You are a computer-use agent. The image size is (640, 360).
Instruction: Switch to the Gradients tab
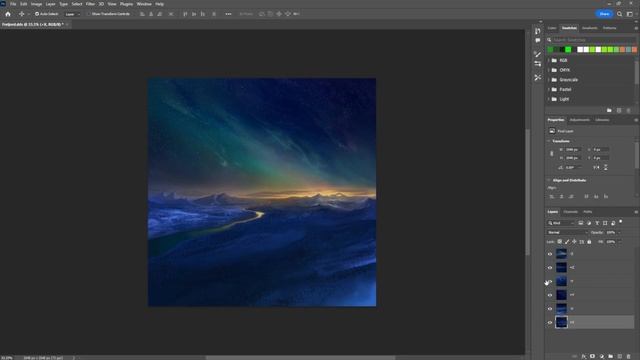tap(589, 28)
